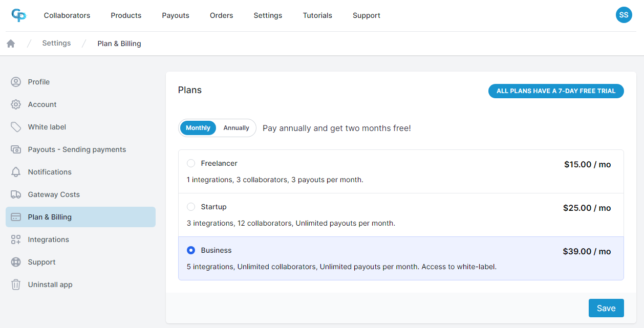Viewport: 644px width, 328px height.
Task: Open Notifications using the bell icon
Action: [15, 172]
